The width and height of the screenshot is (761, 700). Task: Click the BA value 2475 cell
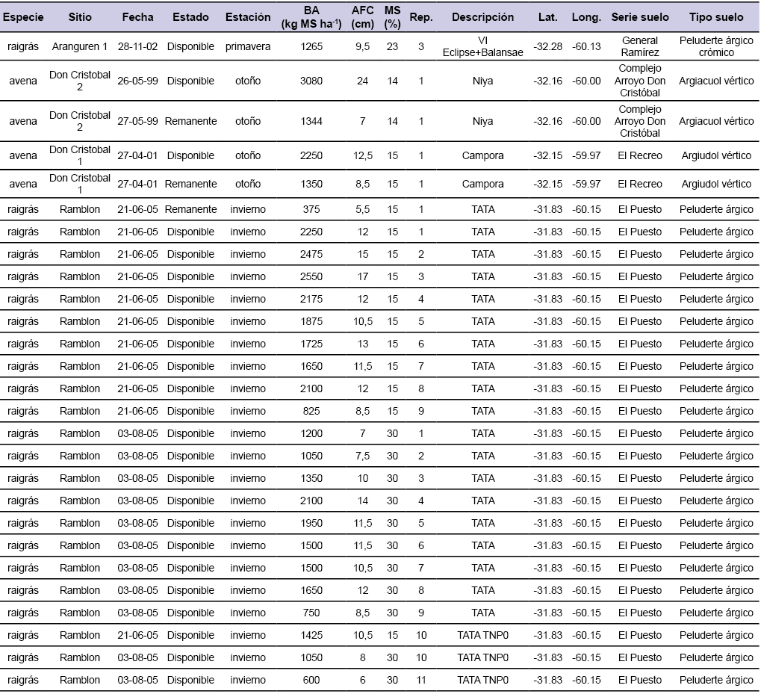(311, 254)
